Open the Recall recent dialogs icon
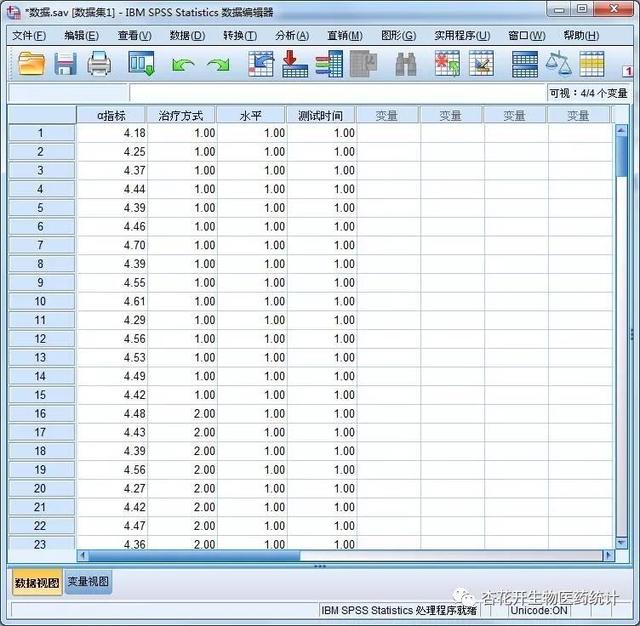The image size is (640, 626). [x=141, y=64]
